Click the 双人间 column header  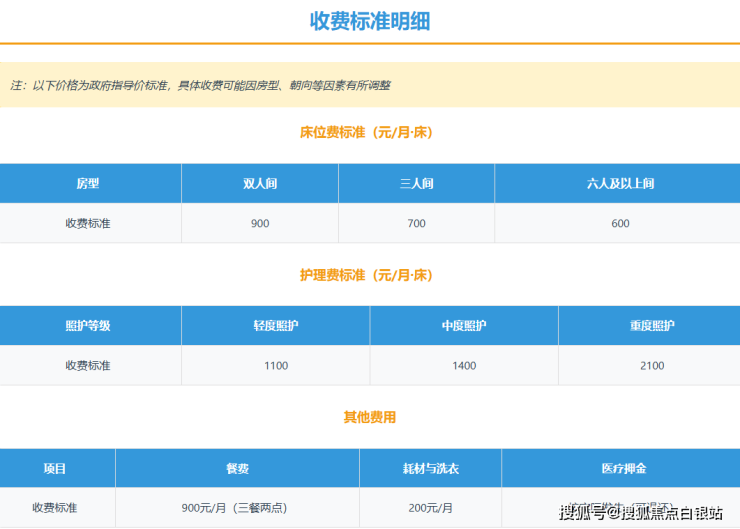(x=260, y=184)
